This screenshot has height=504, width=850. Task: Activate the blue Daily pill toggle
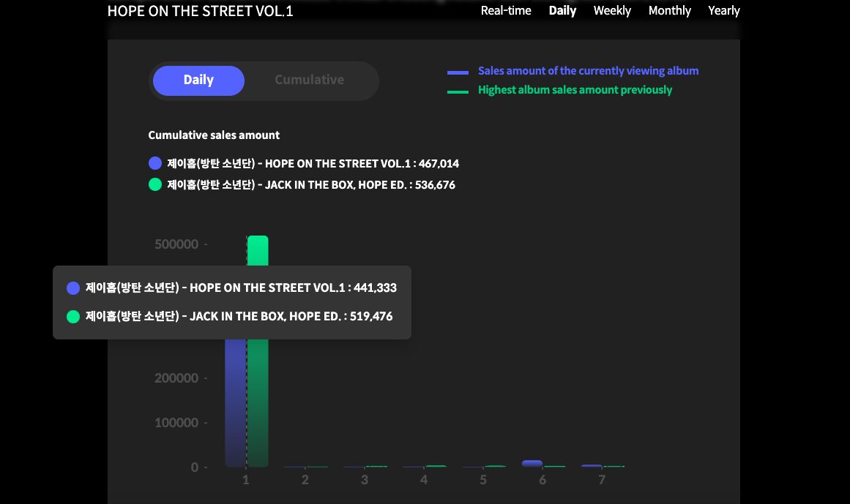198,80
